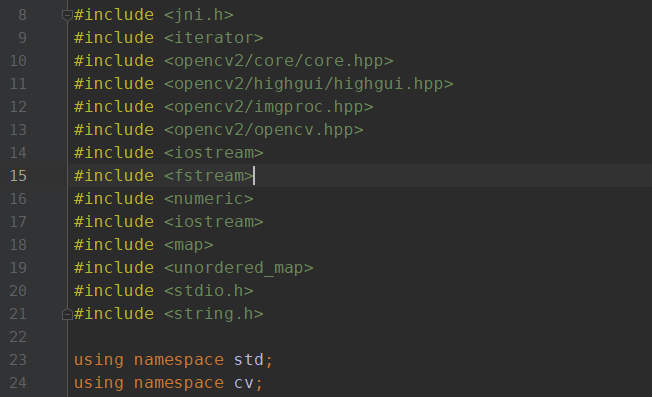
Task: Click the std namespace identifier
Action: tap(248, 360)
